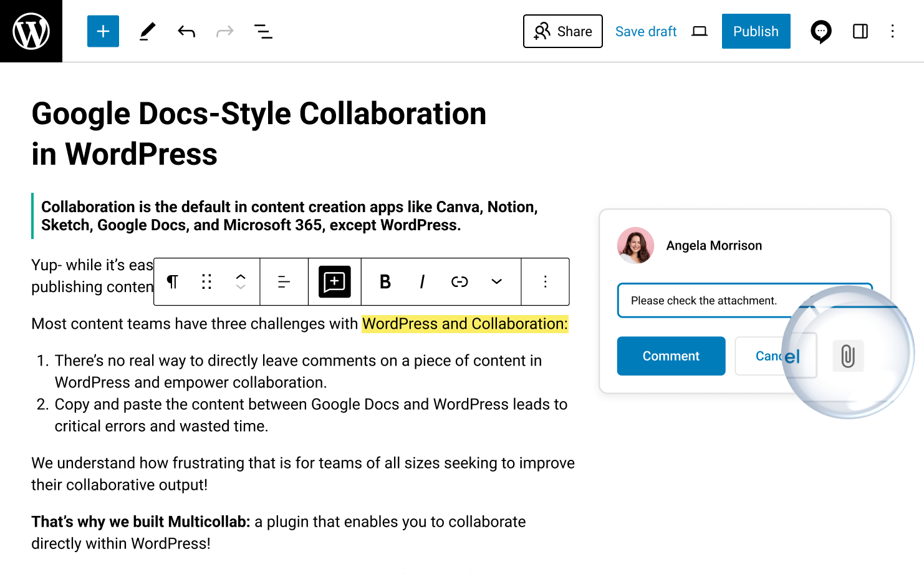Click the paperclip attachment icon
Viewport: 924px width, 574px height.
click(x=848, y=356)
